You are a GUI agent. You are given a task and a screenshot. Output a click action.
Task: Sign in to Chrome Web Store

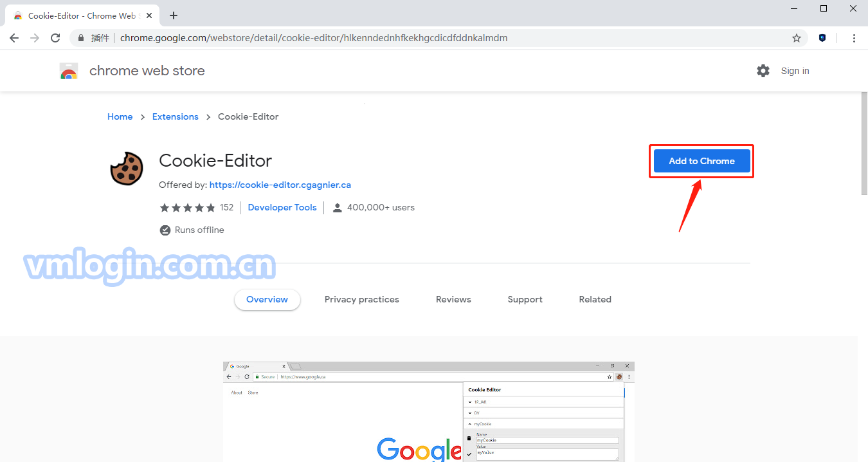coord(795,71)
